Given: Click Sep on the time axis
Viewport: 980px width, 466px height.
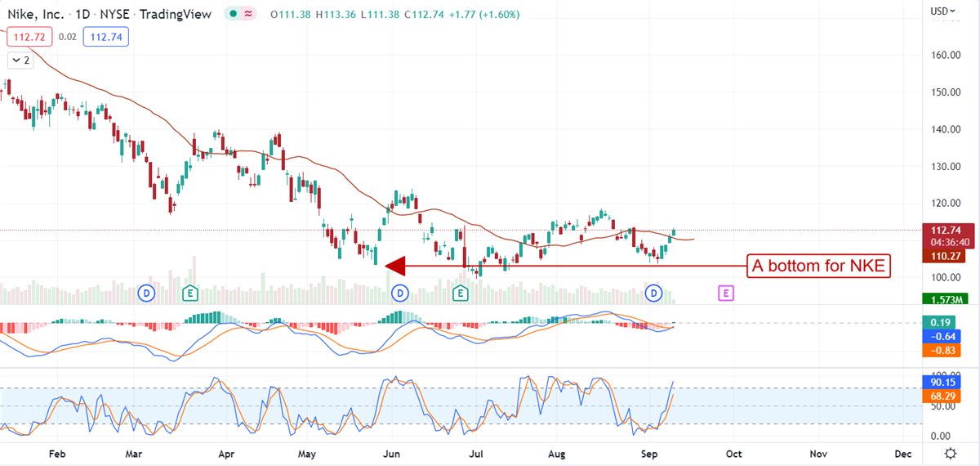Looking at the screenshot, I should 650,454.
